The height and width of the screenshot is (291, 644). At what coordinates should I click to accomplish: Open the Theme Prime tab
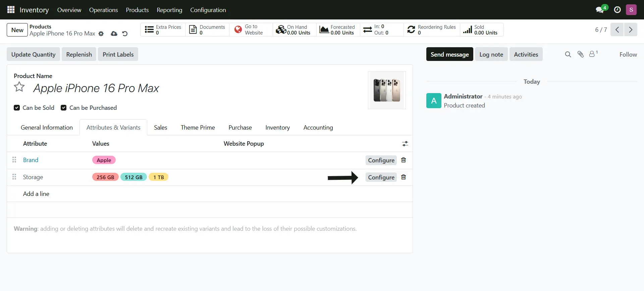[198, 128]
